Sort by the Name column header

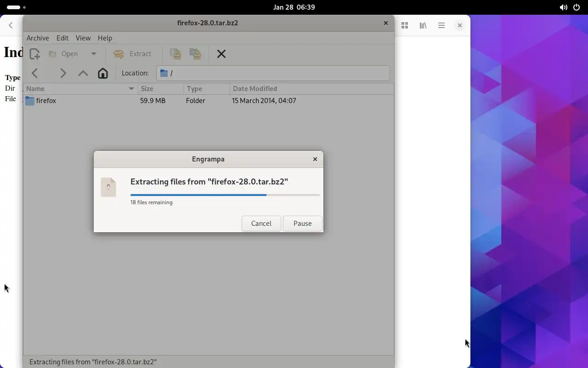(80, 89)
